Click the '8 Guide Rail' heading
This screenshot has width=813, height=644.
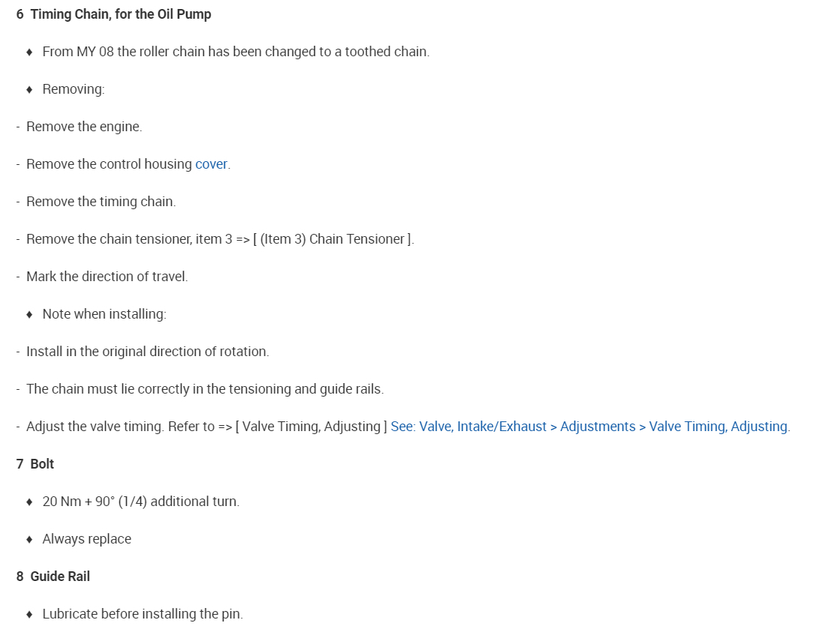coord(53,577)
